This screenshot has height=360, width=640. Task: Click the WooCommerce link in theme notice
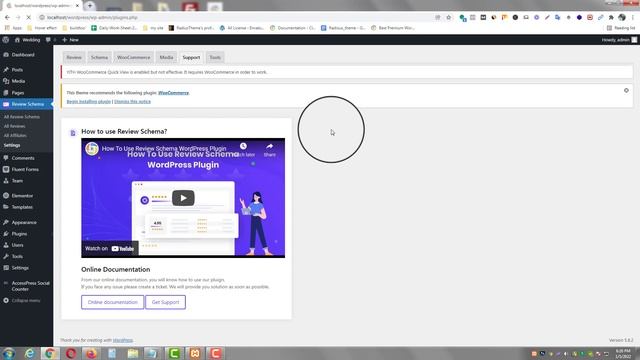tap(173, 93)
